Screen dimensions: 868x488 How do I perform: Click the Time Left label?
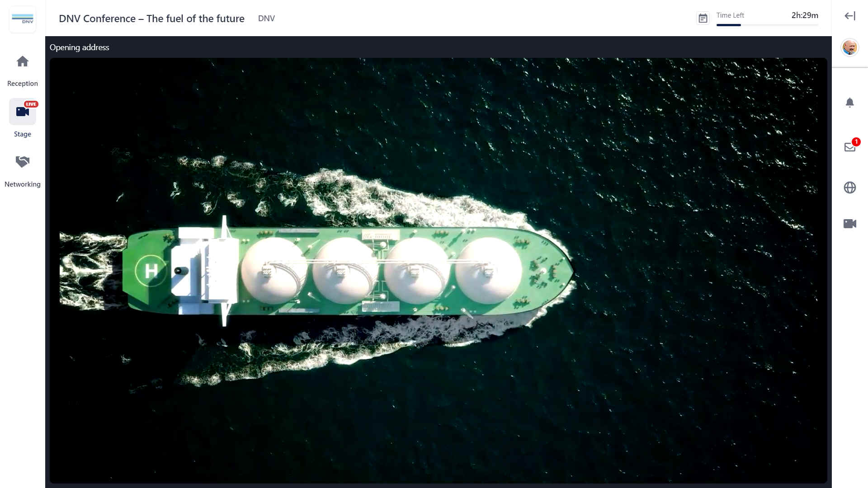coord(730,15)
